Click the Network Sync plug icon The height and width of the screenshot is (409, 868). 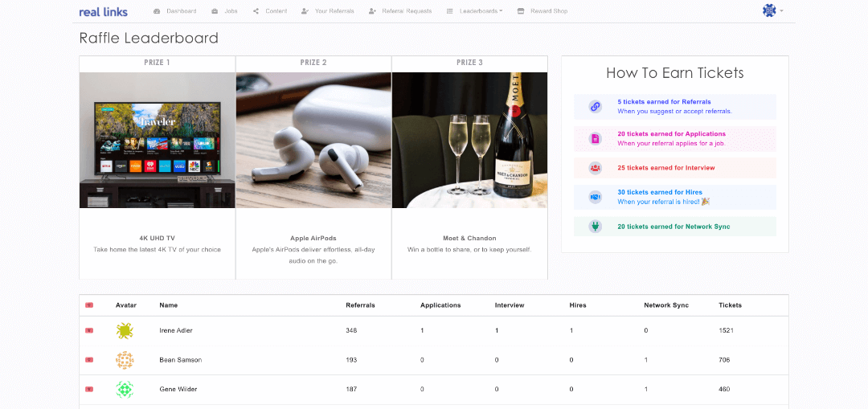[x=595, y=227]
